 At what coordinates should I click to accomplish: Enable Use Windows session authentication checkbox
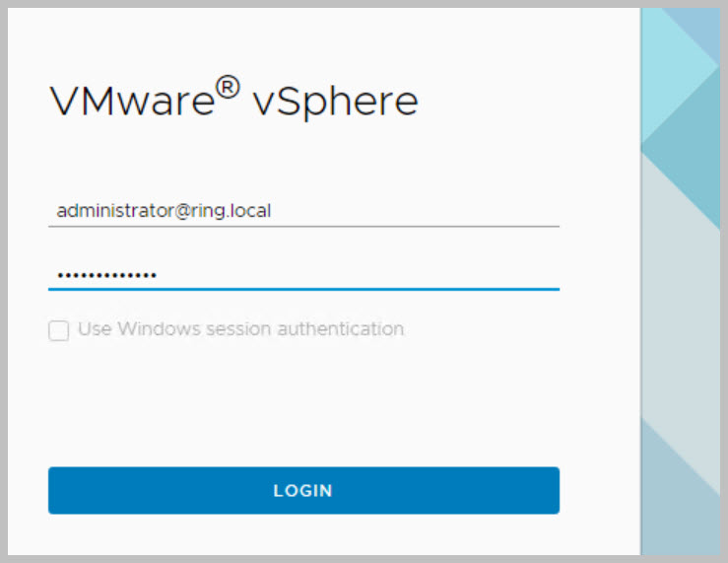59,330
